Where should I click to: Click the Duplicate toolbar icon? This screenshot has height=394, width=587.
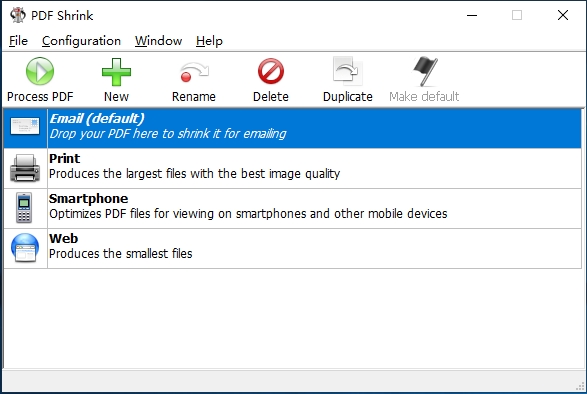[347, 71]
